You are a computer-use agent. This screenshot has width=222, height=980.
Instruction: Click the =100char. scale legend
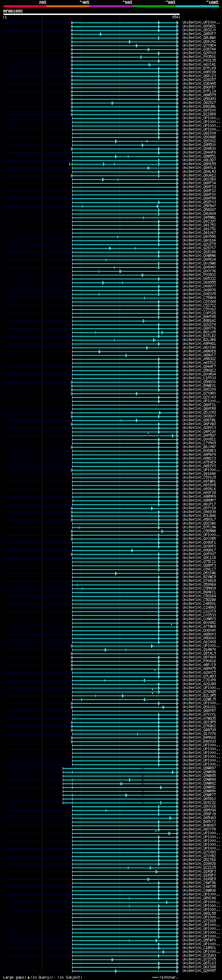click(x=164, y=977)
